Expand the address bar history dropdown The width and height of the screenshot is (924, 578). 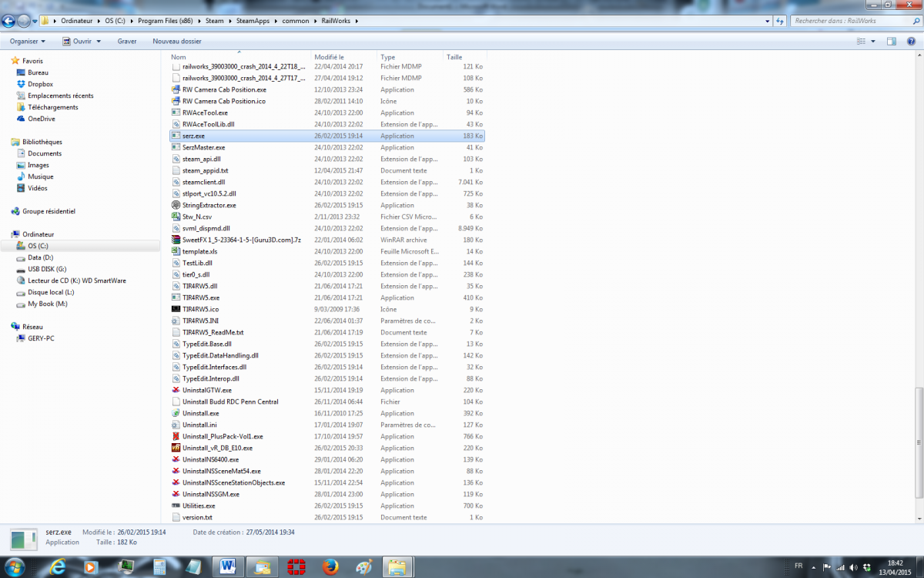click(768, 21)
